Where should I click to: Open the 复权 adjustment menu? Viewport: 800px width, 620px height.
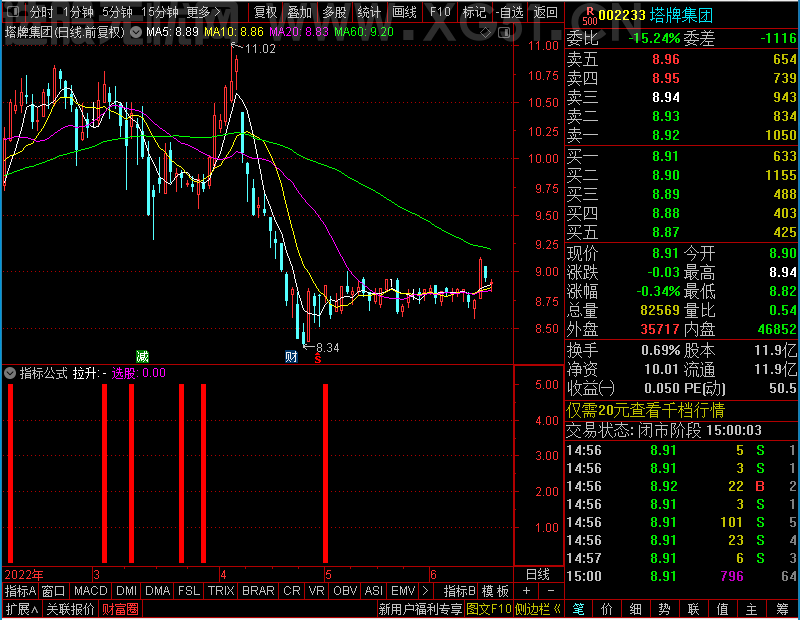point(265,12)
